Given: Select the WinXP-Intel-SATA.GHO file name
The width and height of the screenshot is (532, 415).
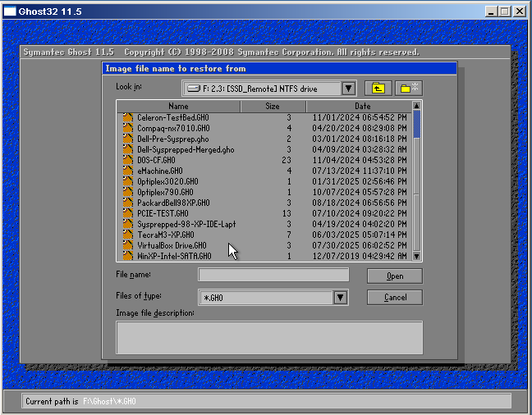Looking at the screenshot, I should [174, 256].
